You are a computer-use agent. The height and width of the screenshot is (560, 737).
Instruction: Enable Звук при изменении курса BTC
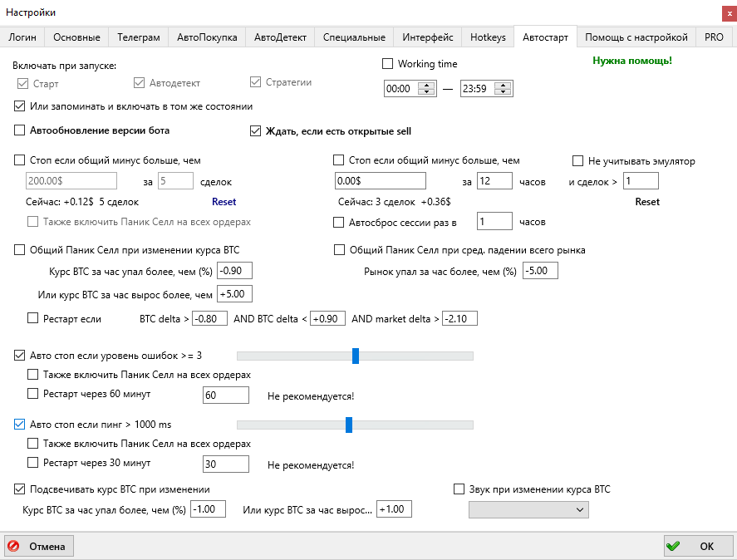pyautogui.click(x=459, y=489)
